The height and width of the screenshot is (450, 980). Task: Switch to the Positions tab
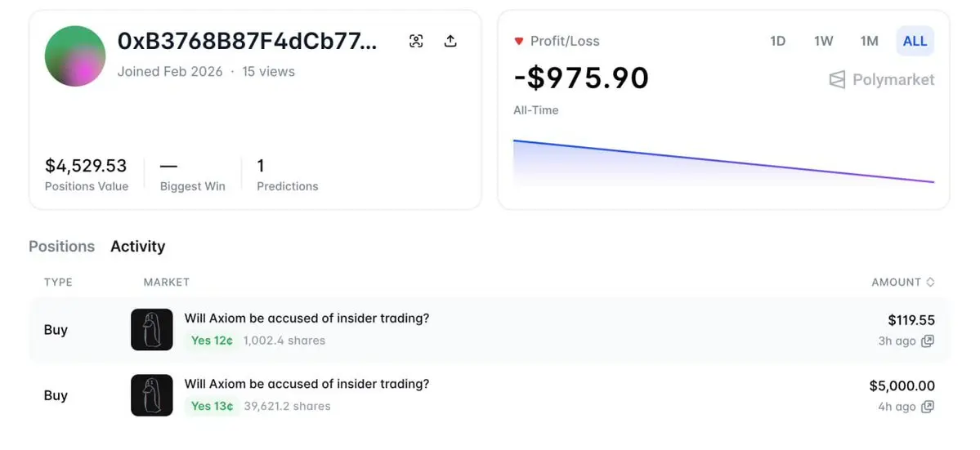pos(61,247)
